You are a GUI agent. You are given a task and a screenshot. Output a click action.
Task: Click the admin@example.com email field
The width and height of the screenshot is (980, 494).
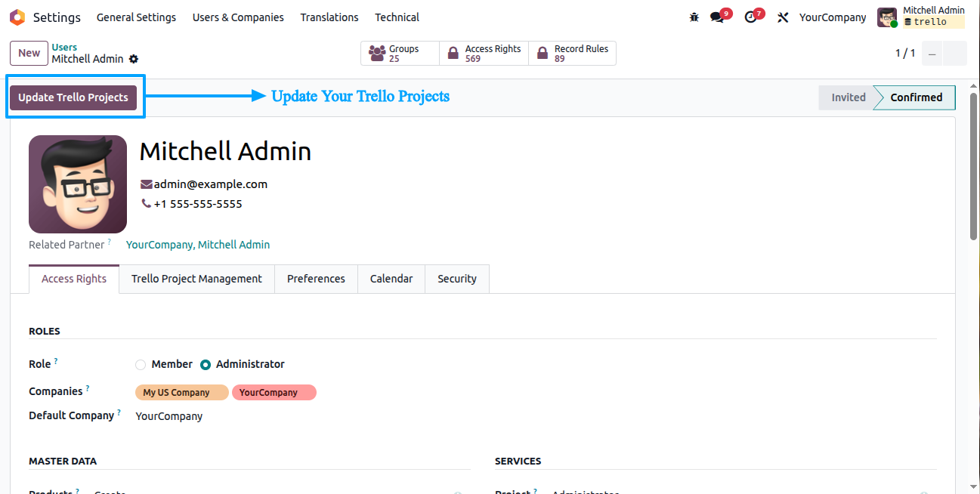pos(211,184)
